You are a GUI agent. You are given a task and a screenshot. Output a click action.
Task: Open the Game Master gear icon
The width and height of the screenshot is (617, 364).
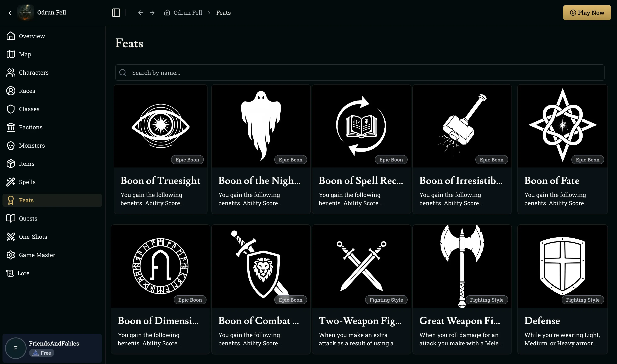tap(11, 255)
